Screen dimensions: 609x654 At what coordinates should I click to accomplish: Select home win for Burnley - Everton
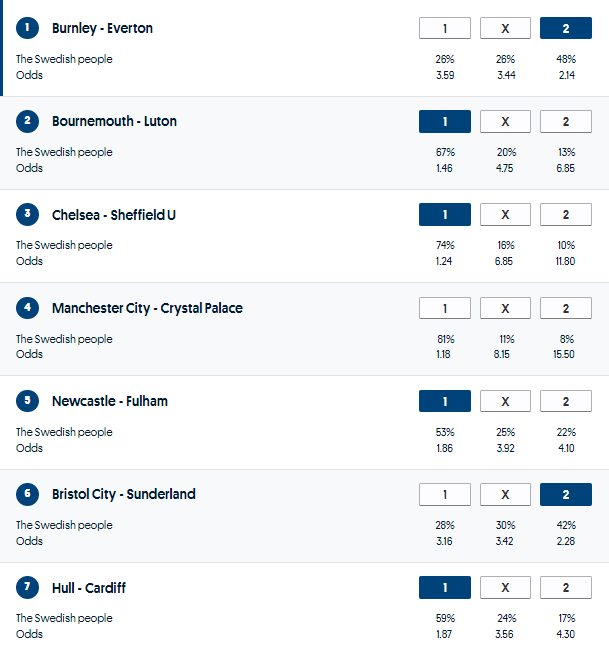tap(444, 28)
